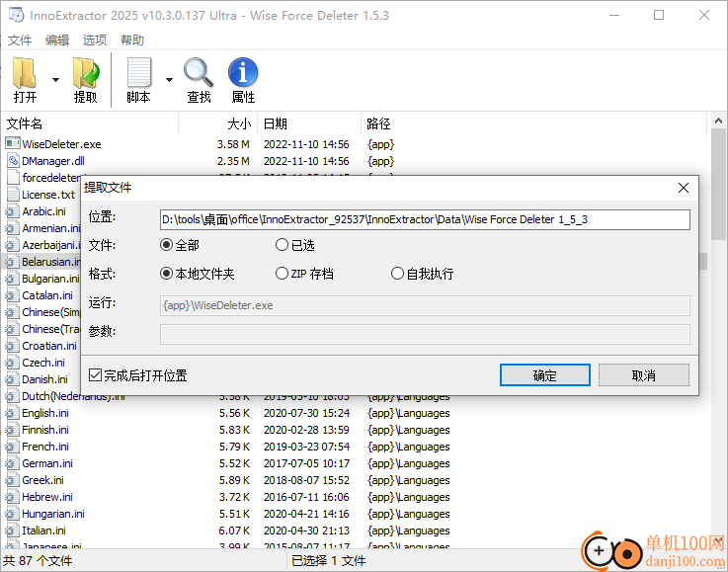Open the 帮助 menu
Screen dimensions: 728x572
tap(132, 41)
